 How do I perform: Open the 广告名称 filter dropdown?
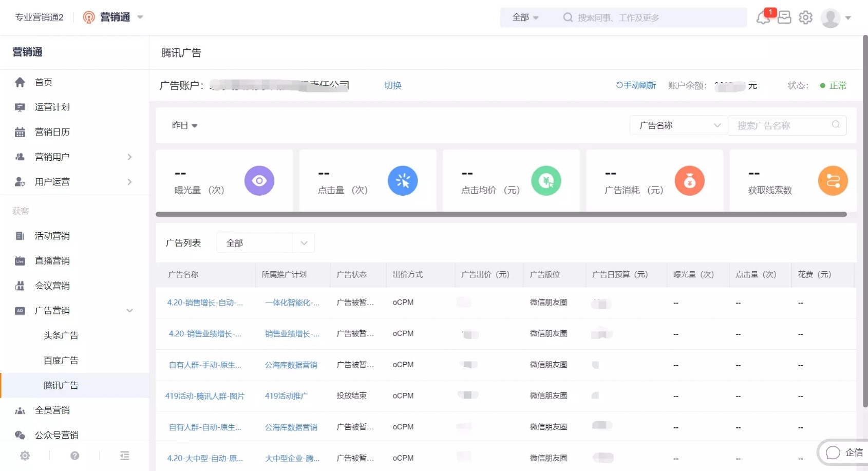pyautogui.click(x=679, y=125)
